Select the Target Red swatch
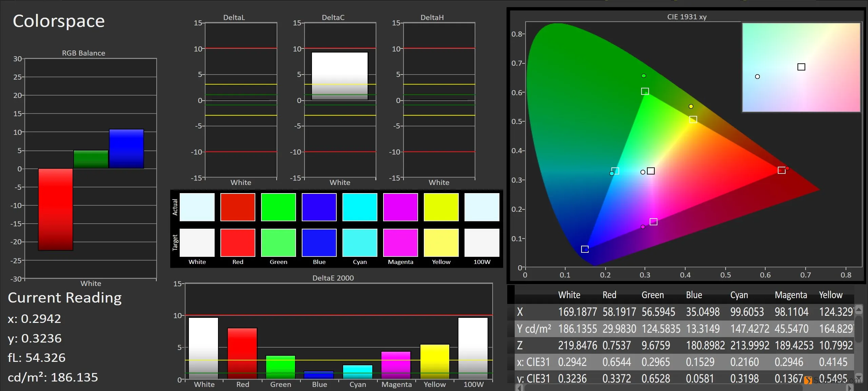868x391 pixels. tap(238, 243)
